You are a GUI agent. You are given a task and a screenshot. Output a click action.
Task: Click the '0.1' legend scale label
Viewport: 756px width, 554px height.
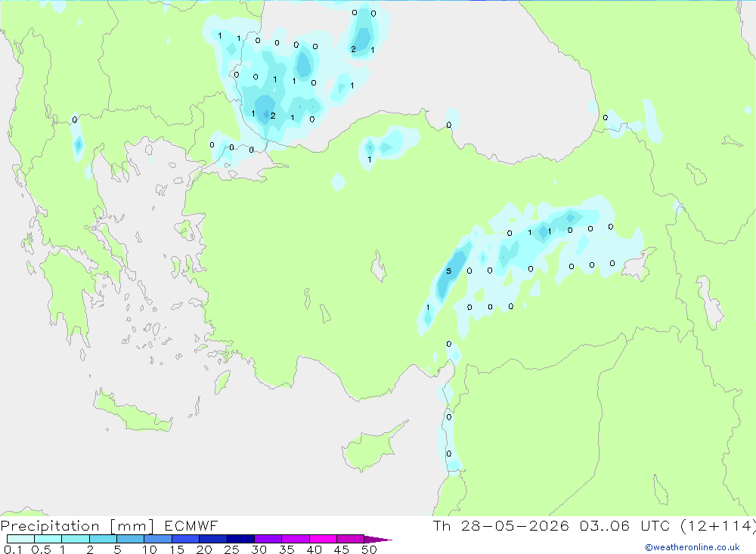(13, 549)
